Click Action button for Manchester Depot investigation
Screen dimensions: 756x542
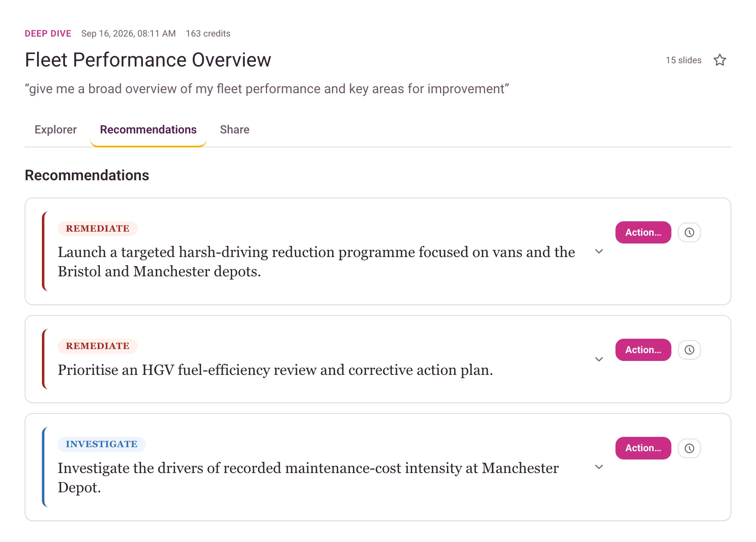pyautogui.click(x=643, y=448)
